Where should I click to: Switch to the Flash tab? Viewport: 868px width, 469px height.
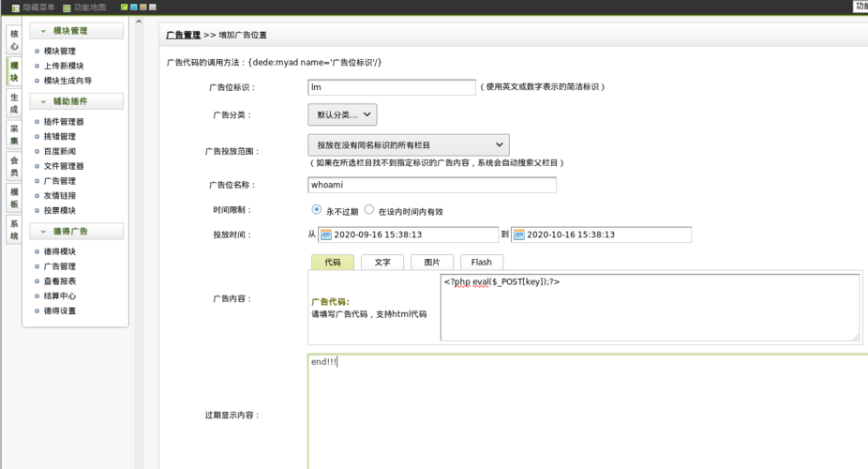[482, 263]
